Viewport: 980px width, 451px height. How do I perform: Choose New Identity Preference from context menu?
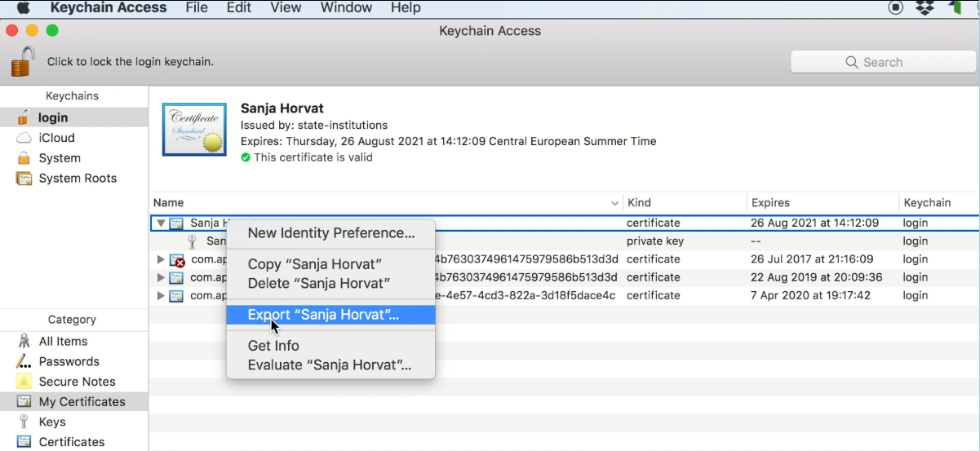coord(330,232)
